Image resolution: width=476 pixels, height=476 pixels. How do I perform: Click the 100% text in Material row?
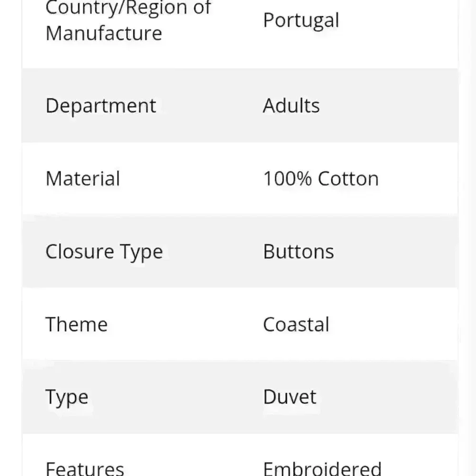click(x=287, y=178)
